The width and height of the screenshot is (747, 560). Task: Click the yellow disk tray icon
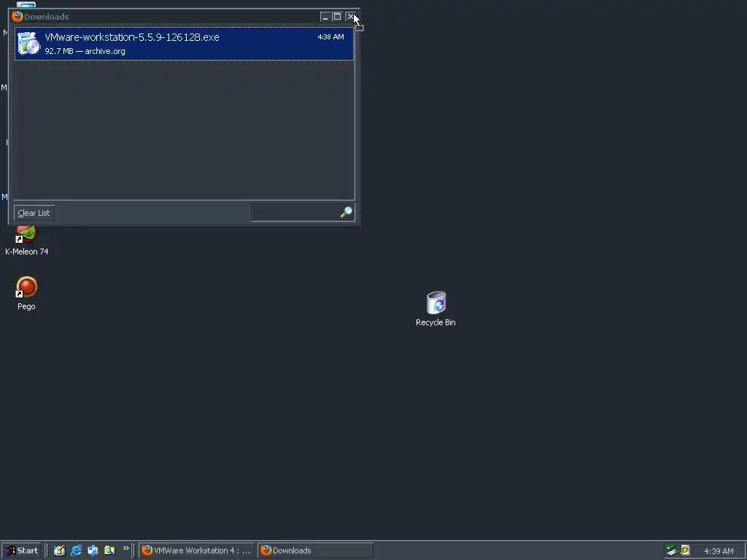pyautogui.click(x=685, y=551)
